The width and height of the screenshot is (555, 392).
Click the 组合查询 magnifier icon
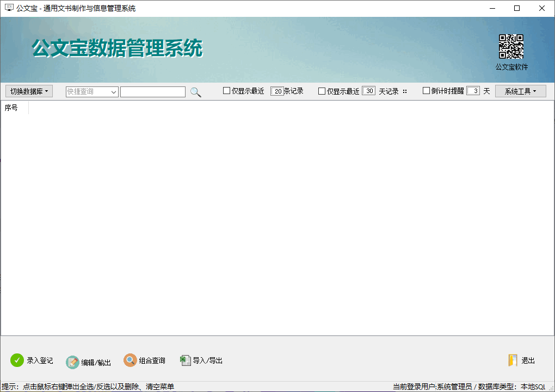coord(130,360)
